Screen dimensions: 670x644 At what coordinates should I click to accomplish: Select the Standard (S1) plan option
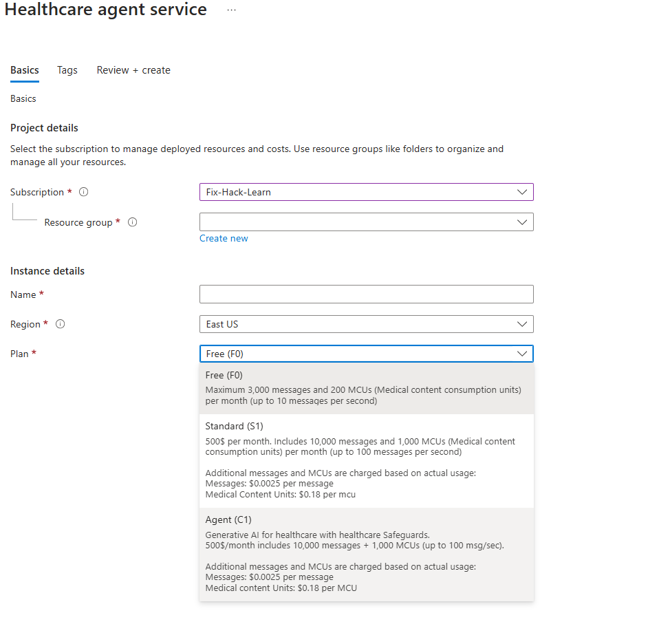(366, 460)
